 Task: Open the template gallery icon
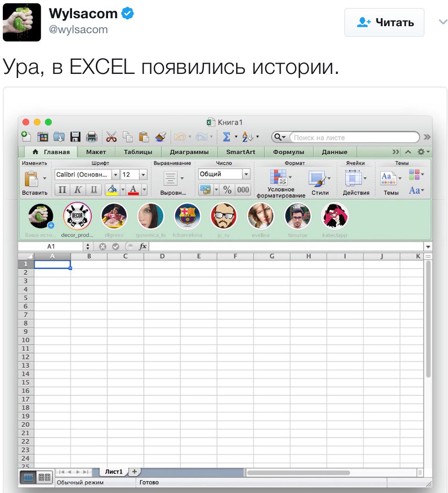pos(43,137)
